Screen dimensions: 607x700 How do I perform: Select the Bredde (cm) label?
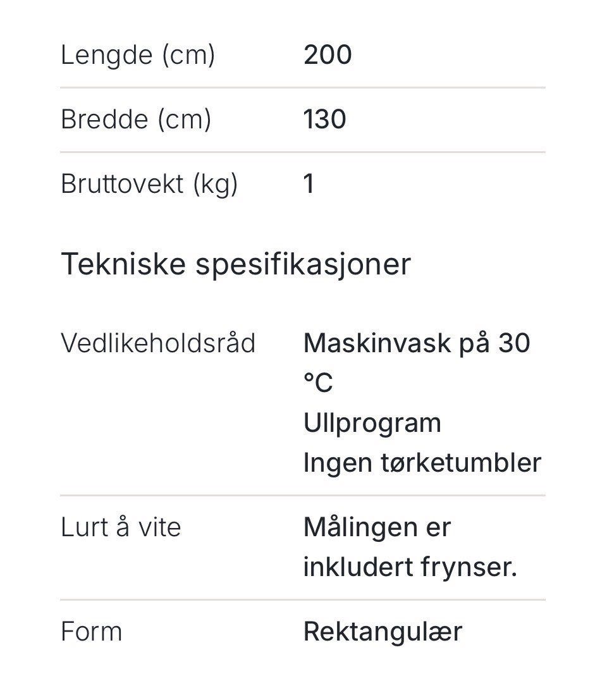coord(136,120)
